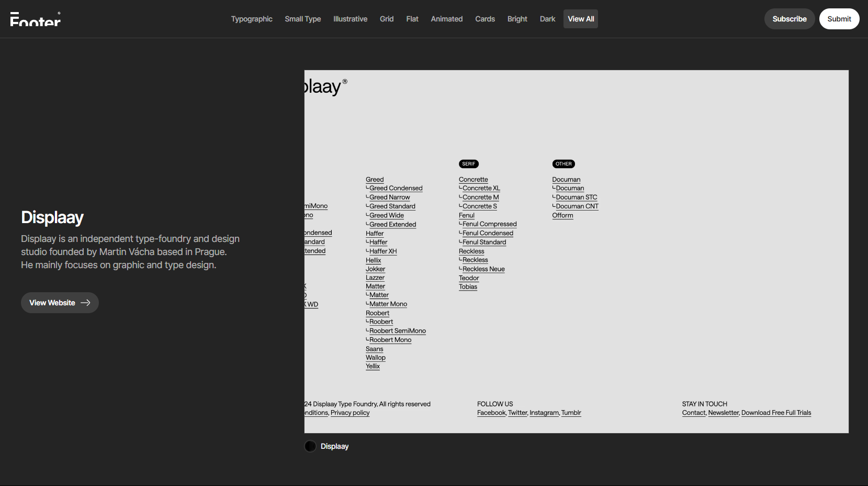
Task: Click the Submit button
Action: click(839, 19)
